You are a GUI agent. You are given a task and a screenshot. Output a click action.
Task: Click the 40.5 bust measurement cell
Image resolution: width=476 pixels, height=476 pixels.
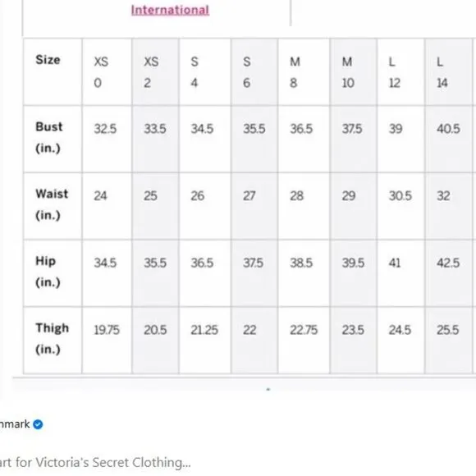pyautogui.click(x=448, y=139)
